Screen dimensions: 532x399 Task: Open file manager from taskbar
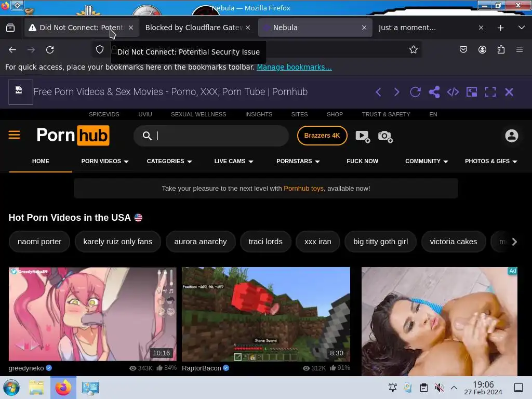[36, 388]
